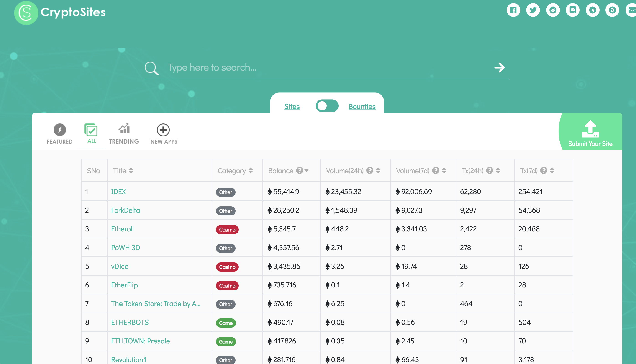Open the Discord social icon
The image size is (636, 364).
[x=572, y=10]
